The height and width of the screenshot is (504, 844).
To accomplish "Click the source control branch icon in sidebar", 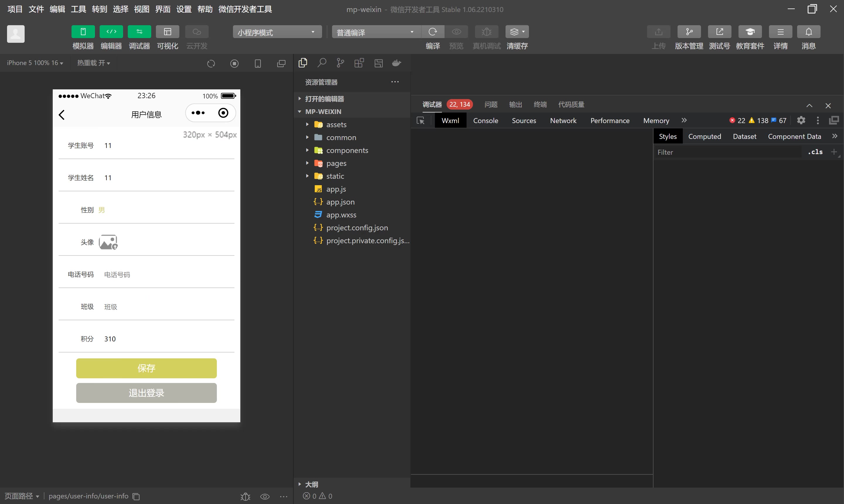I will 340,63.
